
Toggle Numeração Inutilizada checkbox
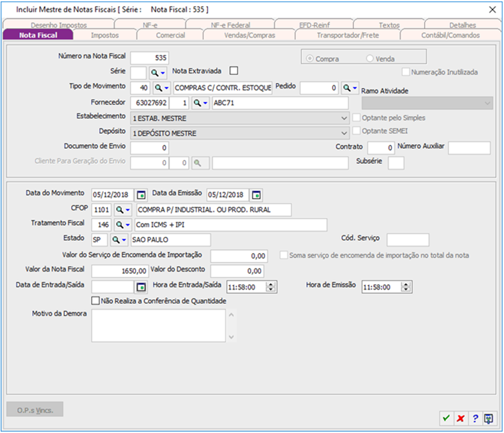[x=406, y=72]
